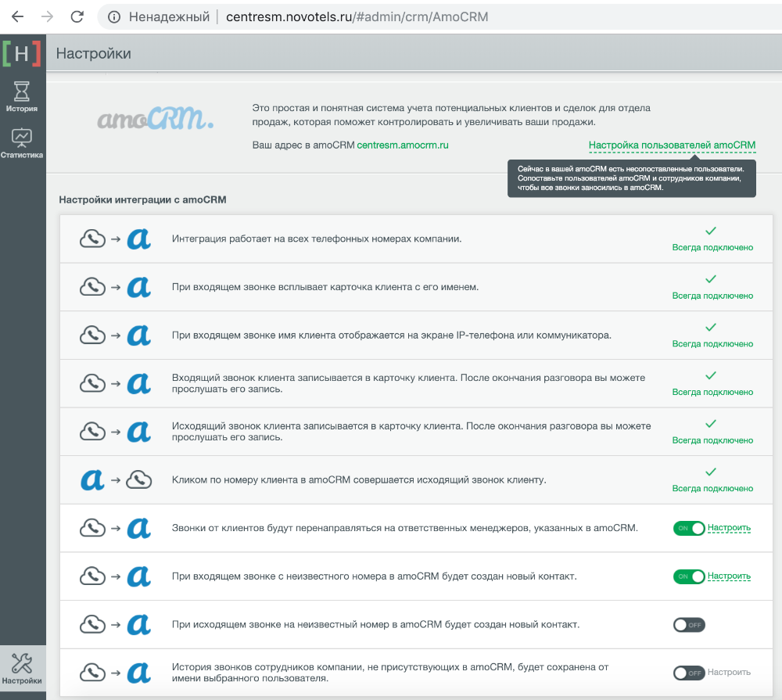The width and height of the screenshot is (782, 700).
Task: Click amoCRM 'a' icon in 'История звонков сотрудников' row
Action: coord(139,673)
